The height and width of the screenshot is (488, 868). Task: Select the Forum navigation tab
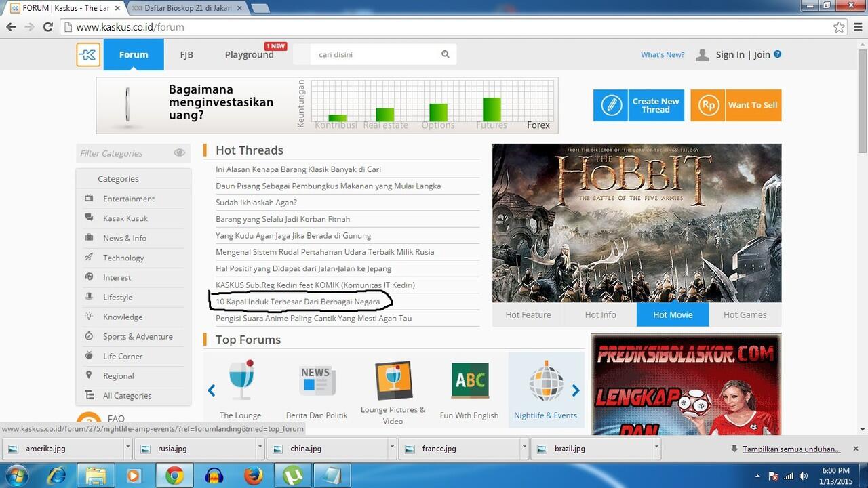click(134, 54)
